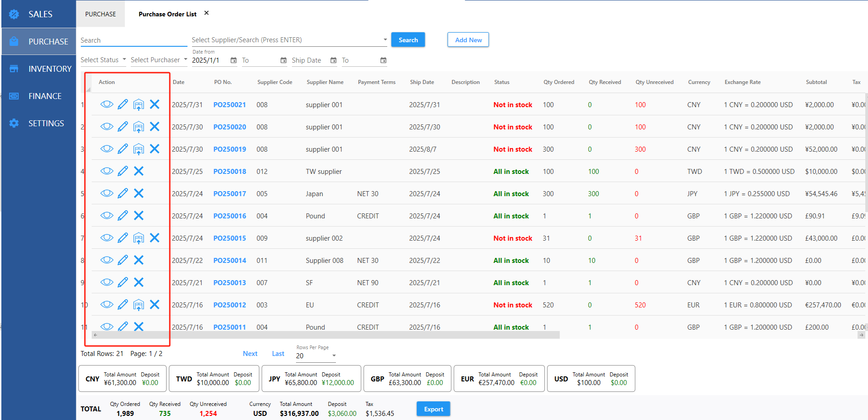
Task: Expand the Select Purchaser dropdown
Action: (x=158, y=60)
